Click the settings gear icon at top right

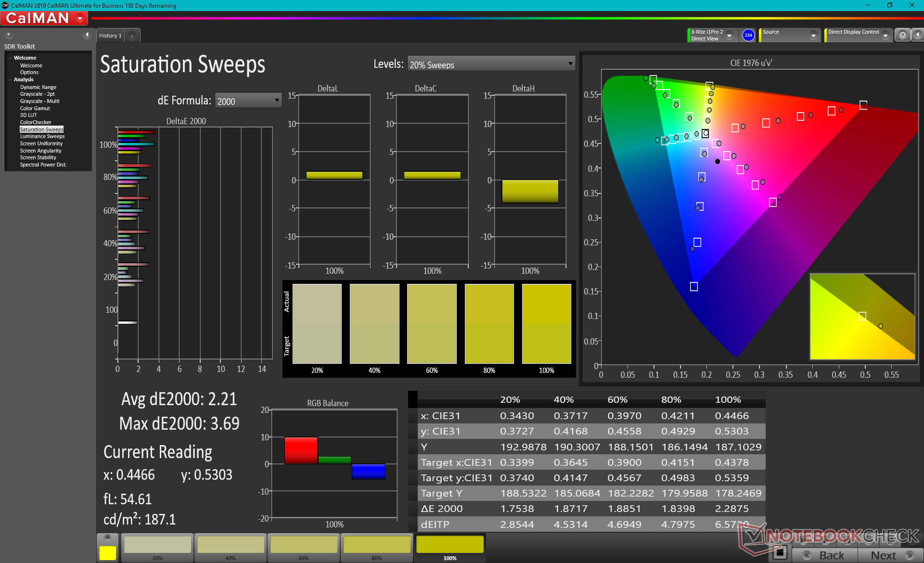point(902,35)
